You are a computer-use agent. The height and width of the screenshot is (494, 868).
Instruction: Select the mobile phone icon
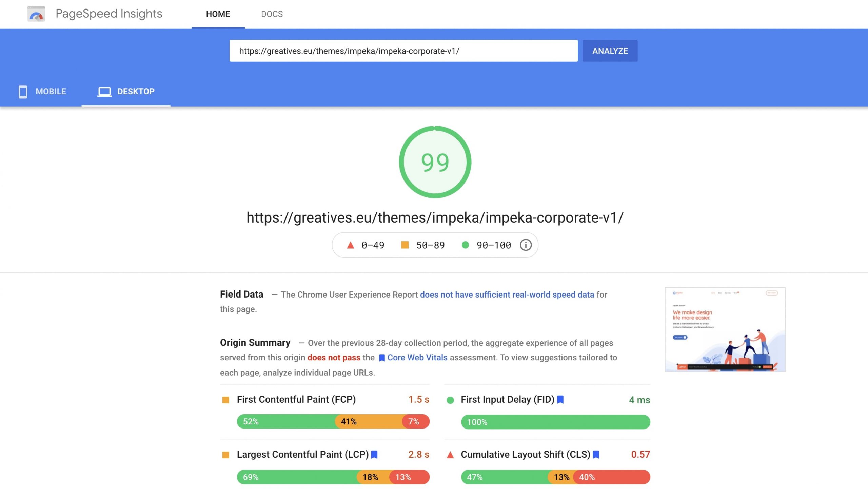pos(23,91)
